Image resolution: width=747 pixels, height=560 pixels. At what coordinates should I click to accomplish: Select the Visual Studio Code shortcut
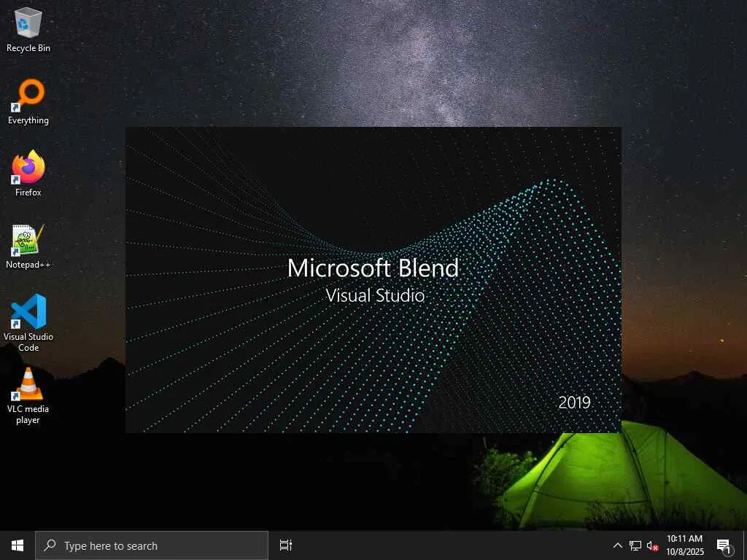28,323
